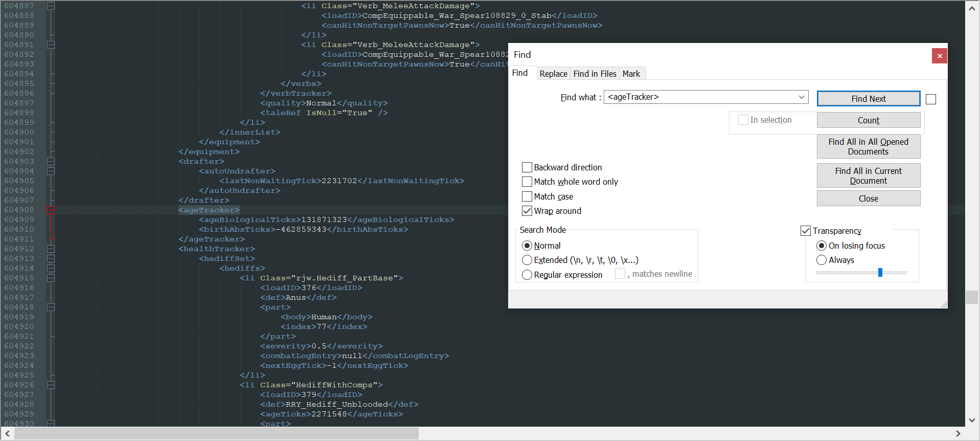The image size is (980, 441).
Task: Toggle the Transparency checkbox
Action: tap(806, 231)
